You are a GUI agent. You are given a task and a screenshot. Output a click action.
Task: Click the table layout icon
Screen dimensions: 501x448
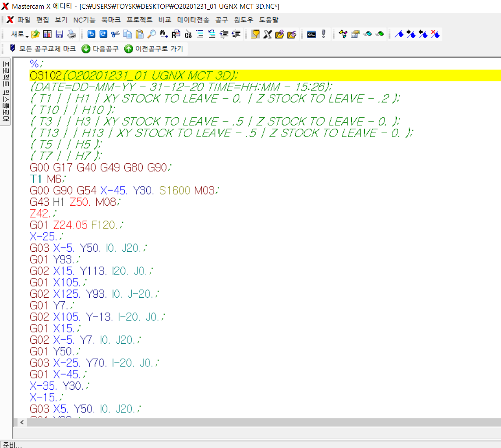47,34
